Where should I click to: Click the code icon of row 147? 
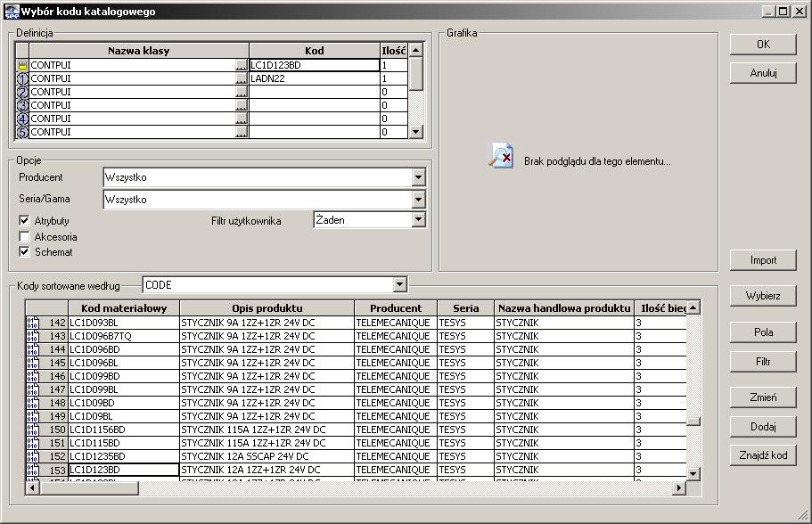click(x=33, y=390)
